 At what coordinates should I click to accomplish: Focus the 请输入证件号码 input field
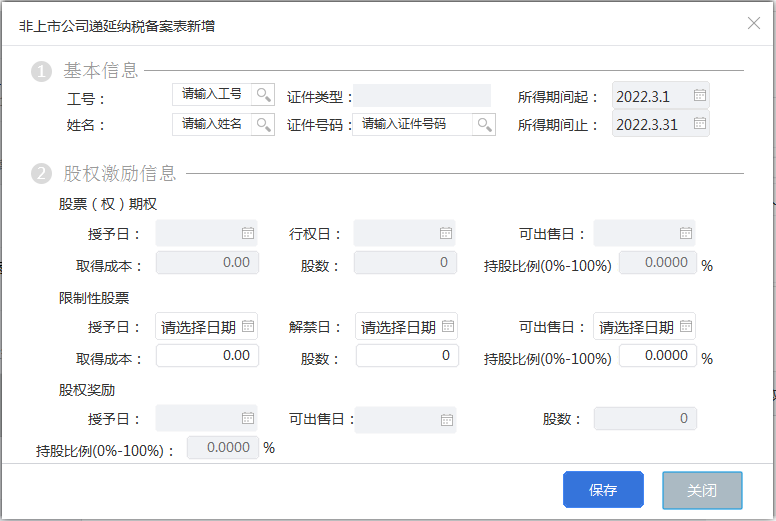coord(413,124)
